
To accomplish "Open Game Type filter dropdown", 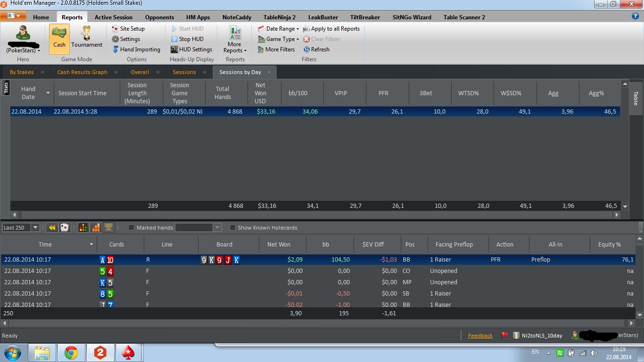I will point(279,39).
